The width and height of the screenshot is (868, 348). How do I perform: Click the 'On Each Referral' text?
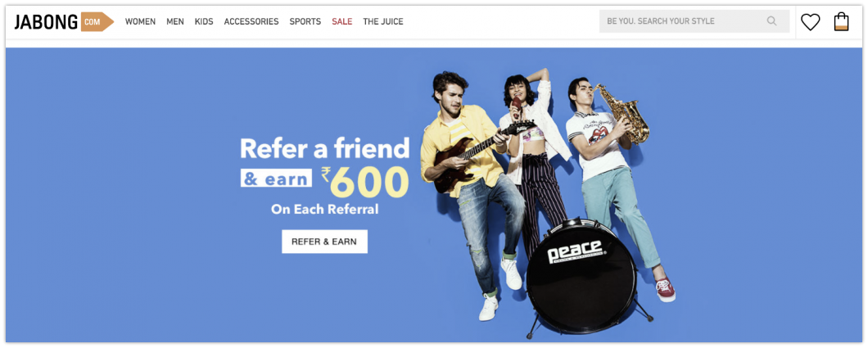[325, 210]
